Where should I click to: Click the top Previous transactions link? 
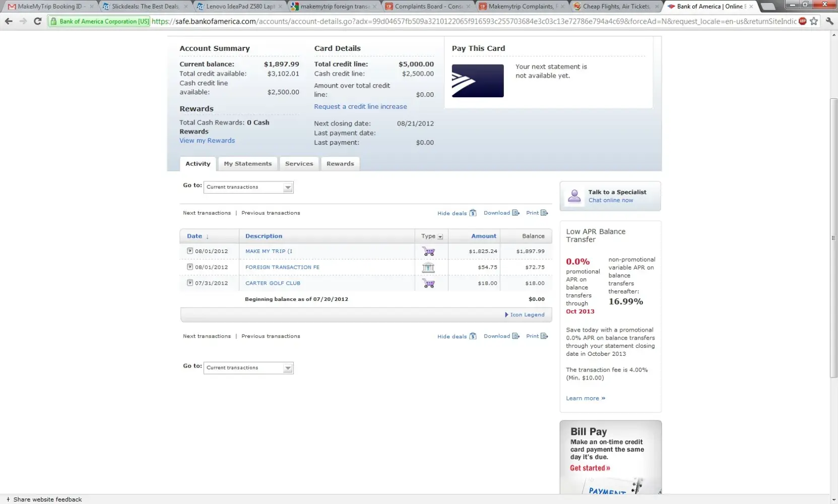pos(271,213)
